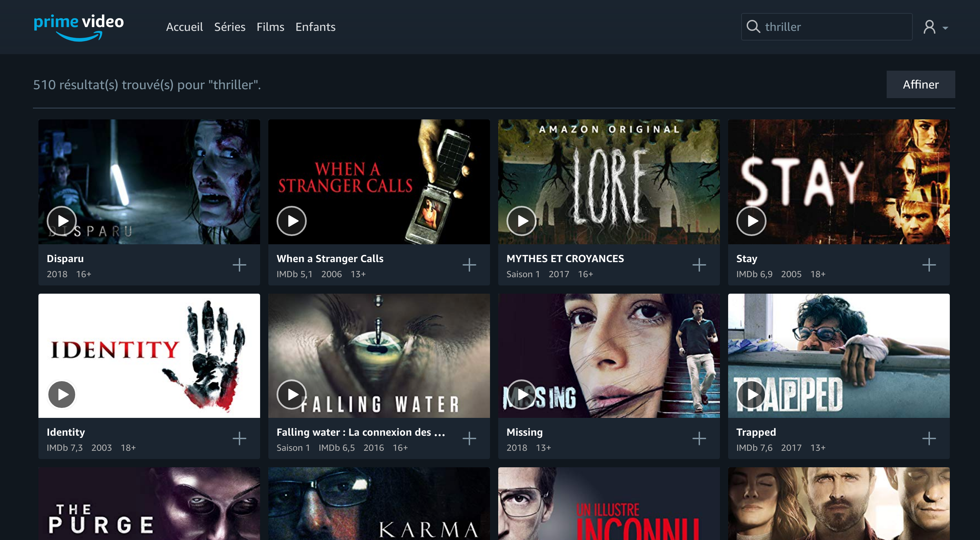Open the Missing title link
Viewport: 980px width, 540px height.
pyautogui.click(x=524, y=432)
